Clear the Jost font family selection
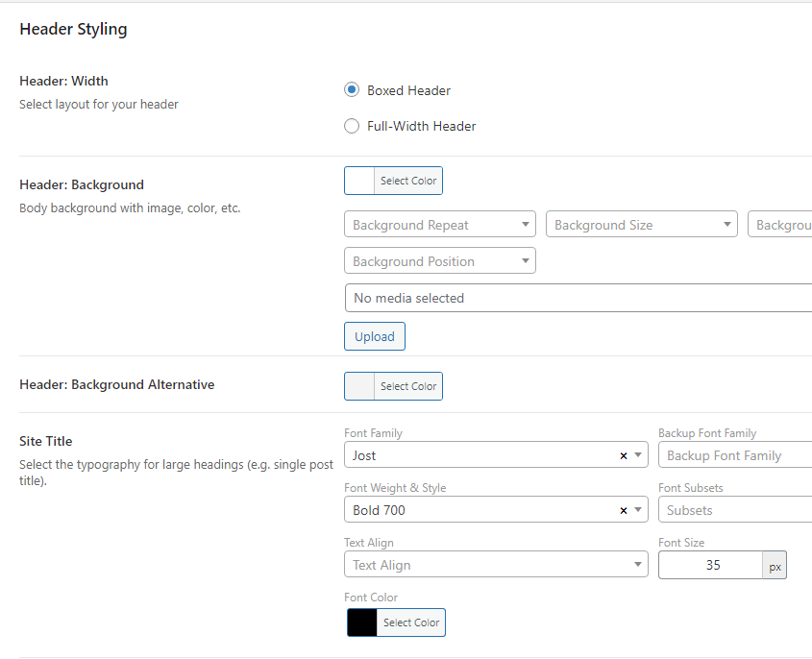The width and height of the screenshot is (812, 659). [624, 455]
